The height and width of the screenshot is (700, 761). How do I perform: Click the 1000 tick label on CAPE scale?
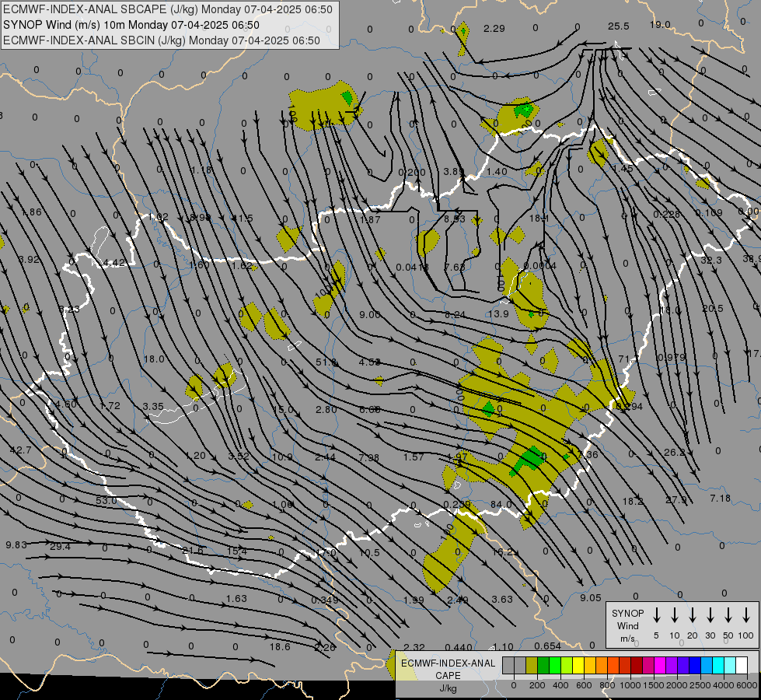click(x=630, y=685)
